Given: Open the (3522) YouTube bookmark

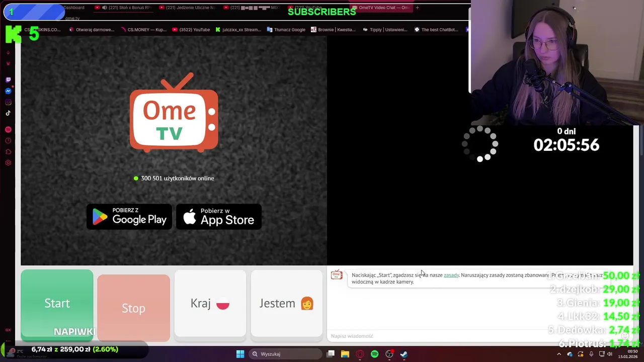Looking at the screenshot, I should [191, 30].
